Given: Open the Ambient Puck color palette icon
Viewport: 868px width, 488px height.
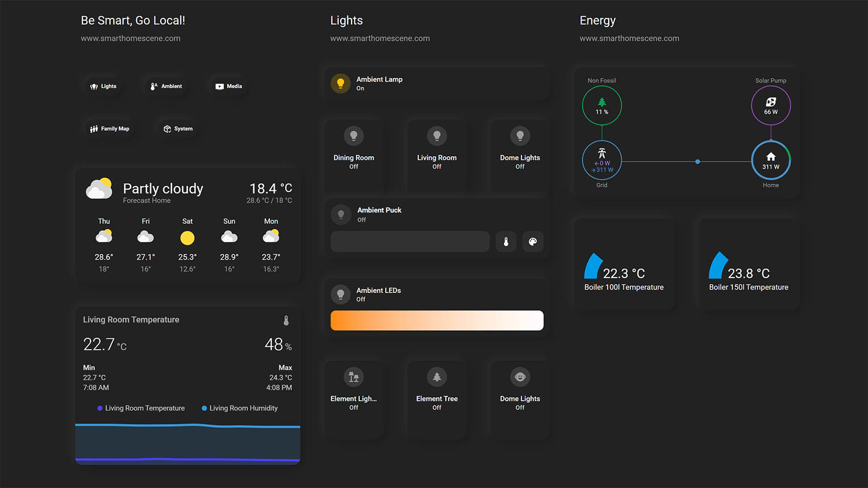Looking at the screenshot, I should [x=533, y=242].
